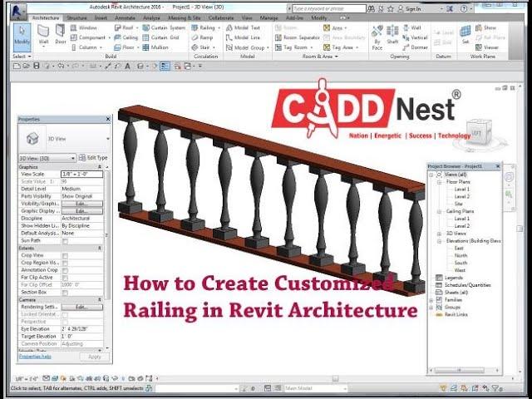Click Sign In in title bar

pyautogui.click(x=409, y=9)
